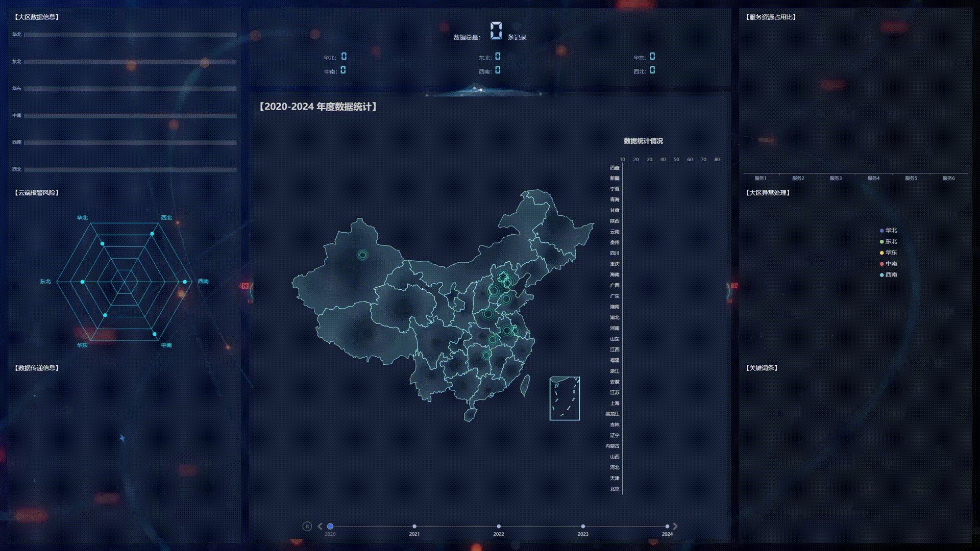
Task: Click 四川 in the province bar list
Action: pyautogui.click(x=615, y=254)
